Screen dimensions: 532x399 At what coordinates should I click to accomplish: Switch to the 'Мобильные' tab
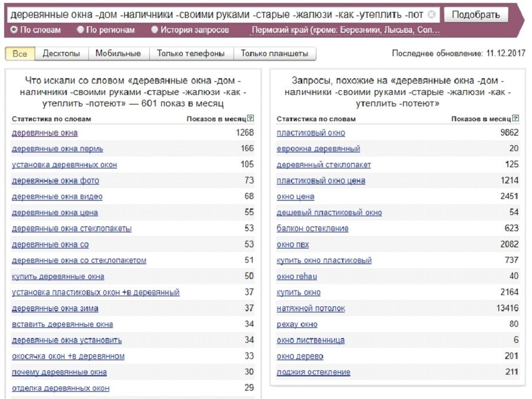[x=118, y=54]
